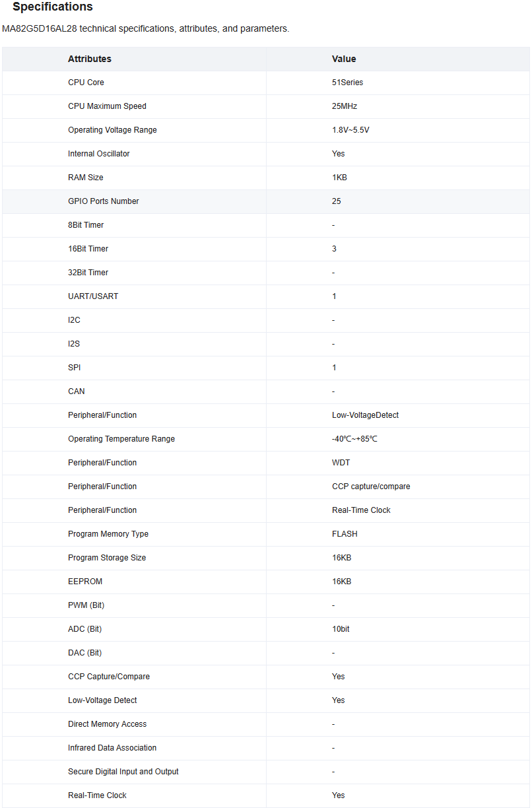Click the Value column header
The height and width of the screenshot is (808, 532).
344,59
